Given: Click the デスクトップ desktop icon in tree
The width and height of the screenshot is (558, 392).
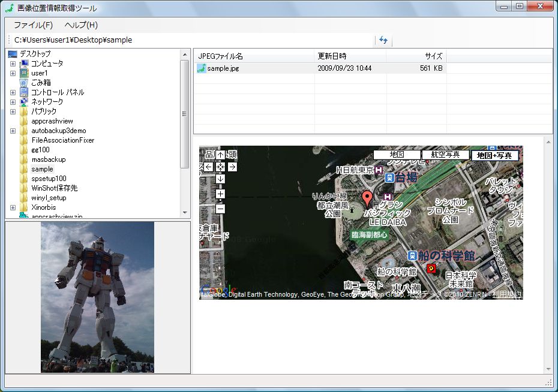Looking at the screenshot, I should [13, 54].
